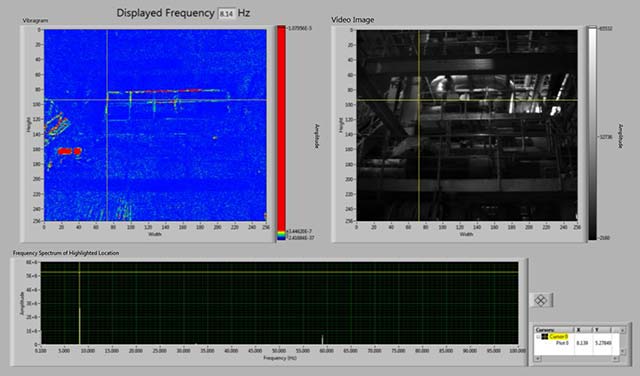Click the Video Image ramp 32736 marker label
Viewport: 640px width, 376px height.
click(606, 137)
